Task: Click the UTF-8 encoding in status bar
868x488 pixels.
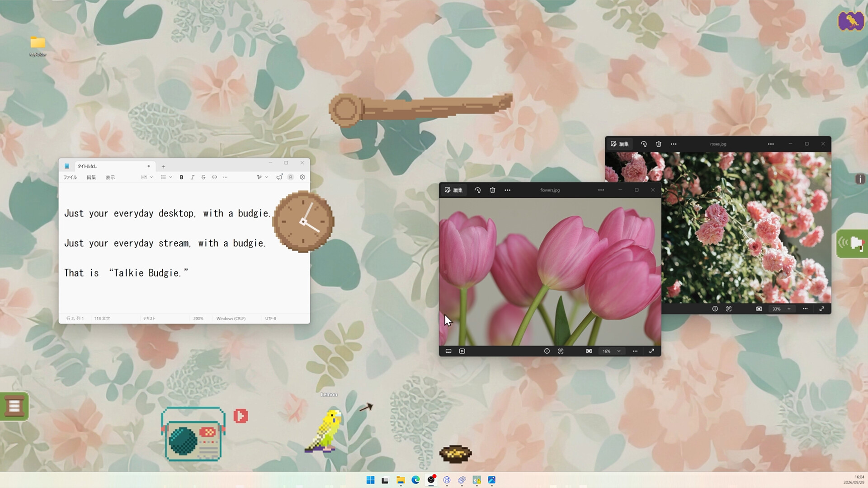Action: click(270, 319)
